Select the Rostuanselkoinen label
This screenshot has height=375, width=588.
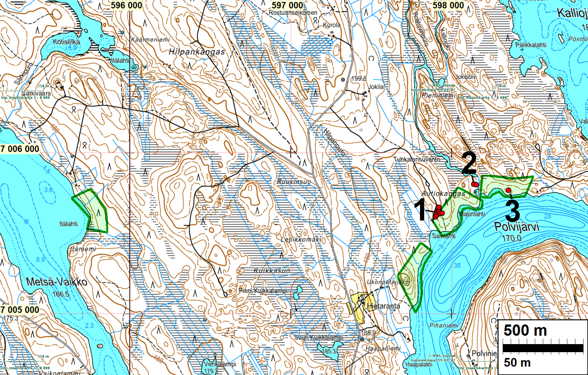[293, 13]
